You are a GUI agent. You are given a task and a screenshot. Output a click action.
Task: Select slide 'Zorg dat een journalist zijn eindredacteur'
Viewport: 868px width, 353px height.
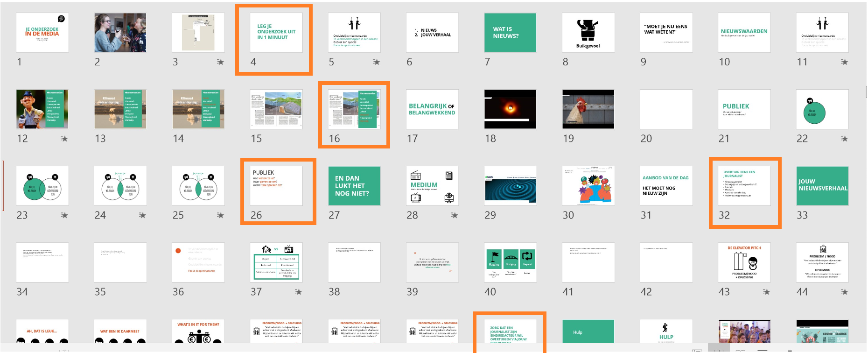pos(510,332)
